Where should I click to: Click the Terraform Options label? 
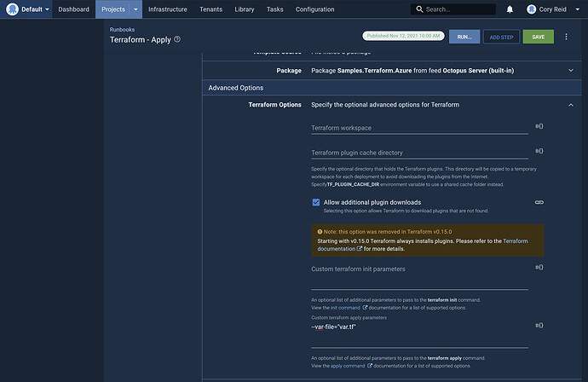274,105
